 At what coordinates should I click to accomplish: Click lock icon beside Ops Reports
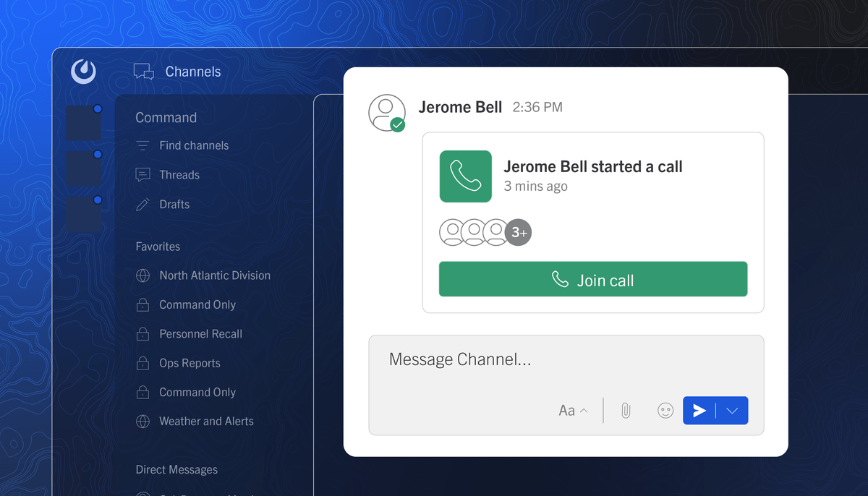point(142,363)
